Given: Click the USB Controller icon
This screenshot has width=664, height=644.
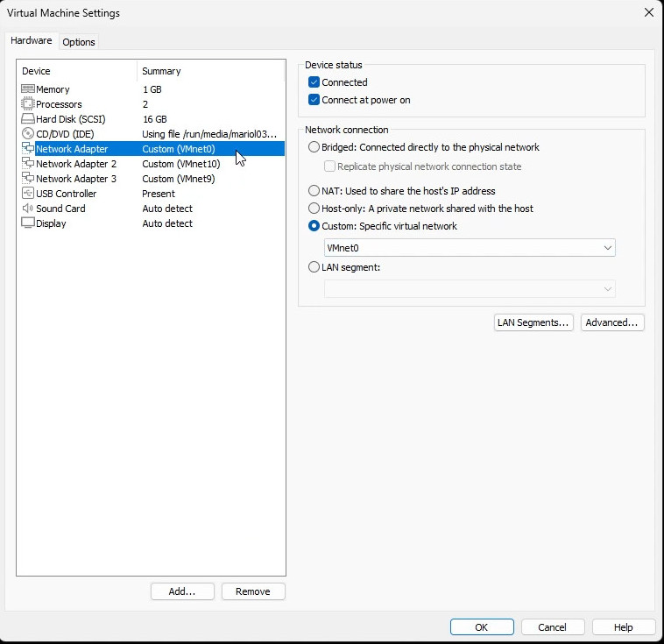Looking at the screenshot, I should [x=27, y=194].
